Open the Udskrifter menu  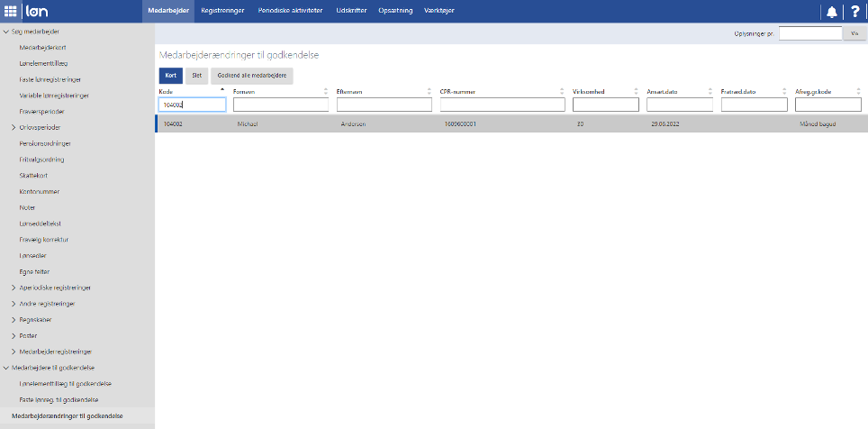point(352,11)
